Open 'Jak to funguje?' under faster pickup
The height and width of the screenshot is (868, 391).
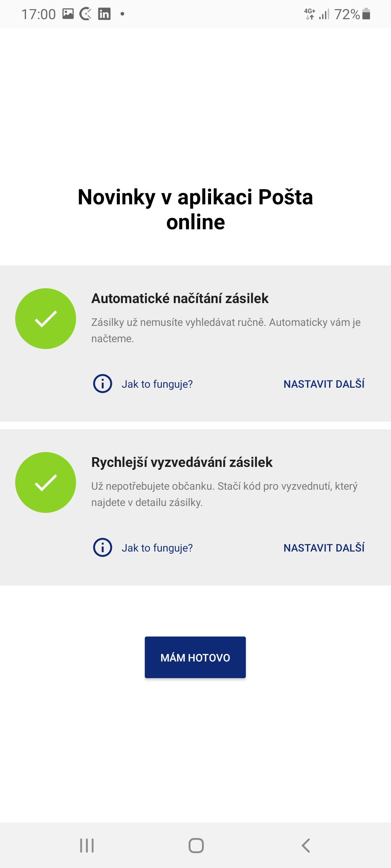click(x=157, y=548)
